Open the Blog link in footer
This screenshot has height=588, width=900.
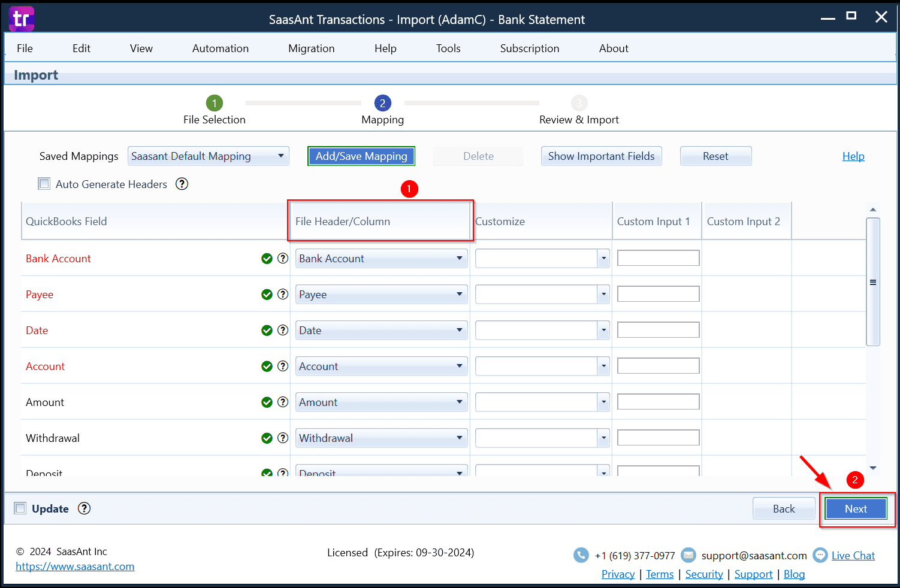pos(794,574)
